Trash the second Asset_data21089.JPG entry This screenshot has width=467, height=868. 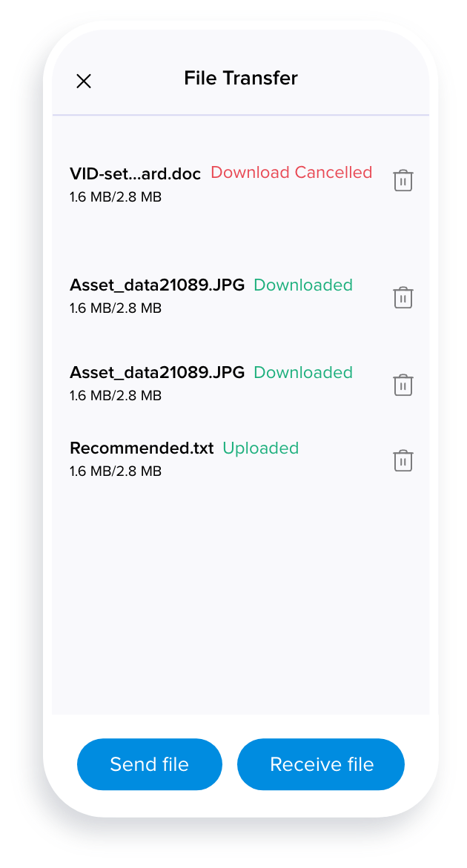click(x=403, y=385)
